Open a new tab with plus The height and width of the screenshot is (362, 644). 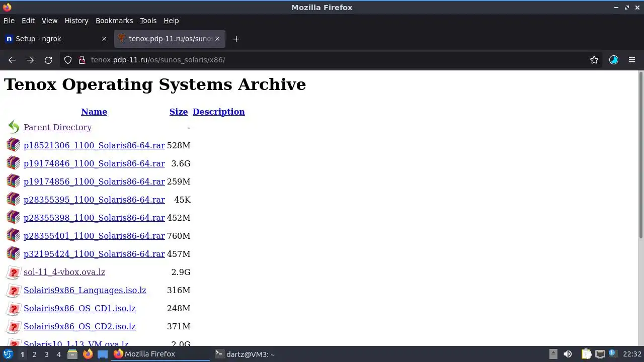[x=236, y=39]
